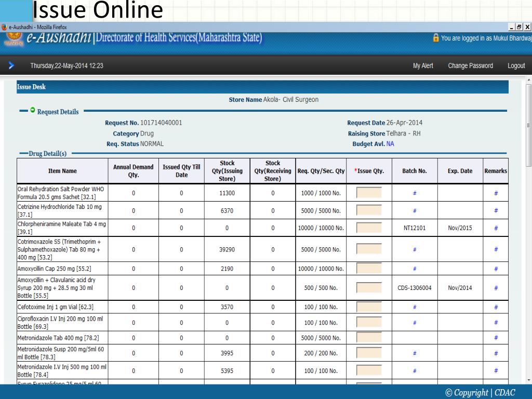
Task: Log out of e-Aushadhi
Action: (x=516, y=65)
